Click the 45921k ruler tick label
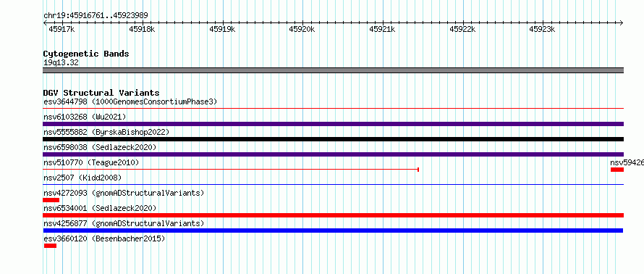Viewport: 644px width, 274px height. (382, 29)
